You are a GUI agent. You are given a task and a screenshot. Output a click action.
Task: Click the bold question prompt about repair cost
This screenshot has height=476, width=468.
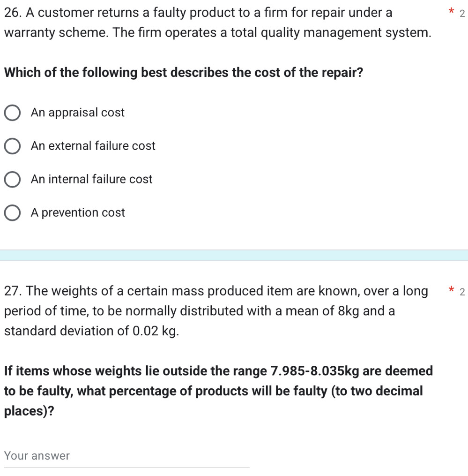tap(183, 72)
